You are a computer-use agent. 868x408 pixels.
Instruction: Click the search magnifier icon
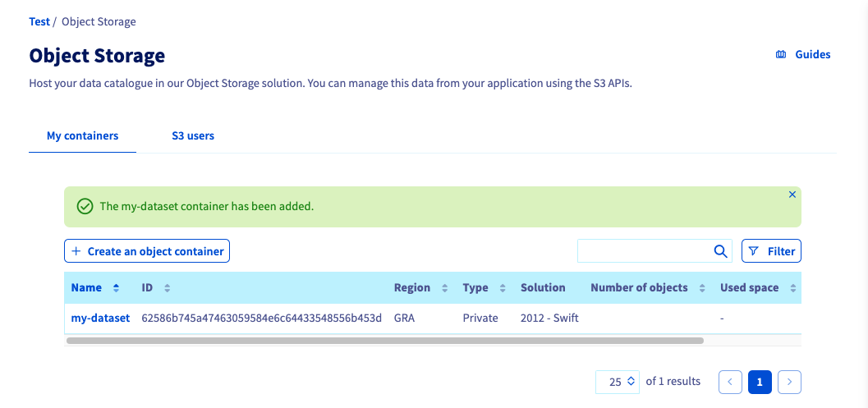pyautogui.click(x=720, y=251)
